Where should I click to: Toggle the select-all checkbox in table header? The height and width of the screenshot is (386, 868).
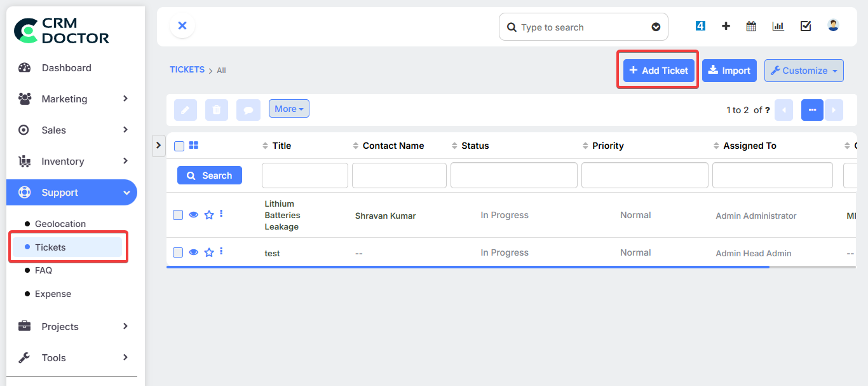tap(179, 146)
